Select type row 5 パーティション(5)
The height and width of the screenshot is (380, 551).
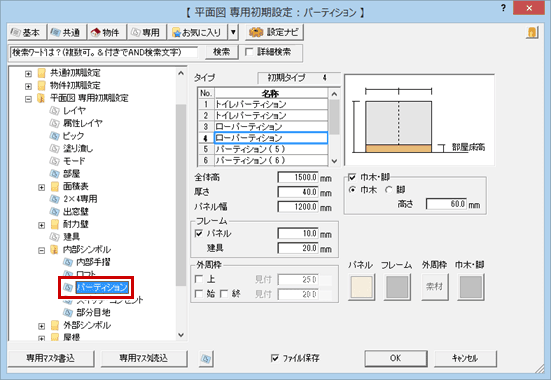coord(271,149)
